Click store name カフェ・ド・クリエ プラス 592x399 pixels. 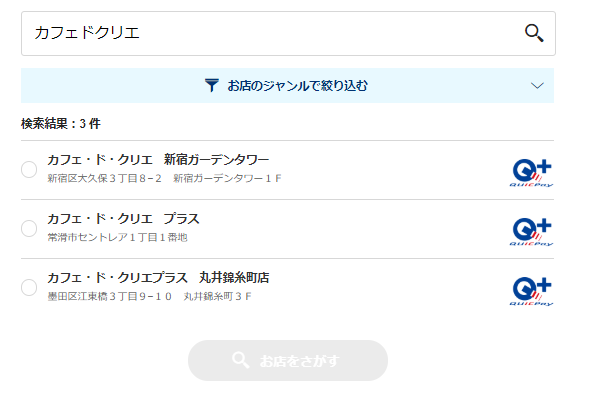pyautogui.click(x=123, y=219)
